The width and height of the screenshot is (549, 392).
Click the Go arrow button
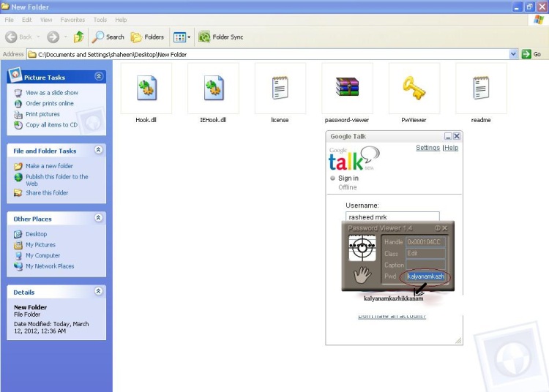(526, 54)
